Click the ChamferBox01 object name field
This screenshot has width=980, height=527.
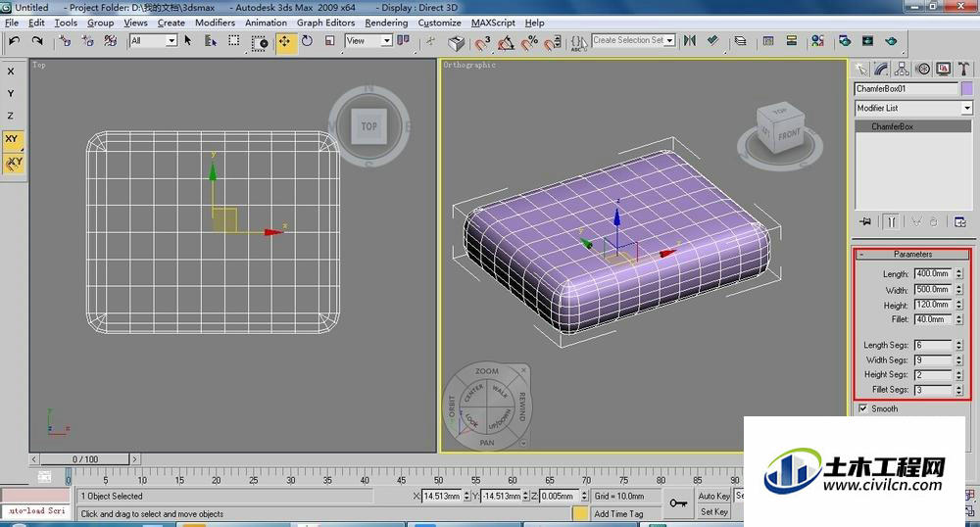(906, 89)
